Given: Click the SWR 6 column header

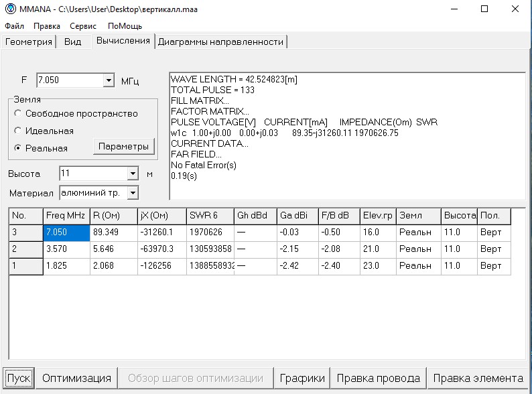Looking at the screenshot, I should point(209,216).
